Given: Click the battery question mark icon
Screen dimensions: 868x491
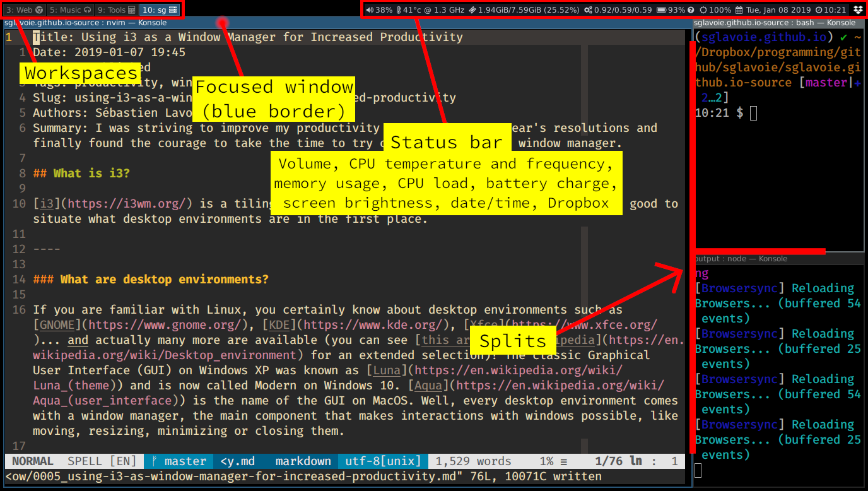Looking at the screenshot, I should [x=691, y=10].
